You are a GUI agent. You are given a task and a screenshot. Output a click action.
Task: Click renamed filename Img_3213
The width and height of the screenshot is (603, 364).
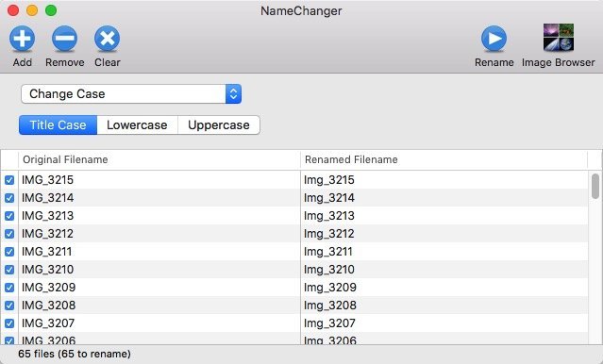point(328,216)
